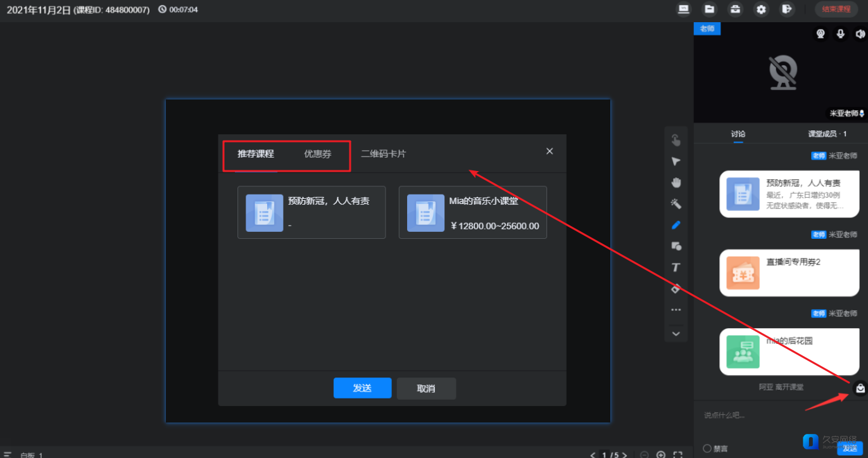The image size is (868, 458).
Task: Enable the 禁言 mute-all radio button
Action: (707, 448)
